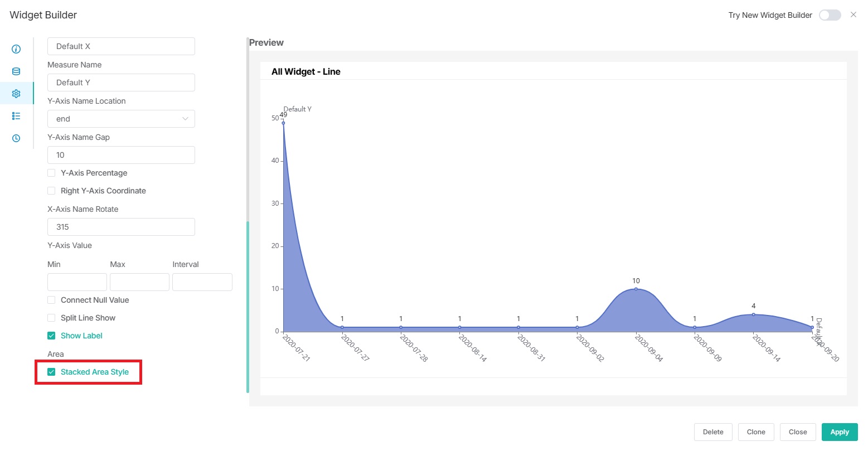Close the Widget Builder dialog with X
This screenshot has height=451, width=868.
853,15
